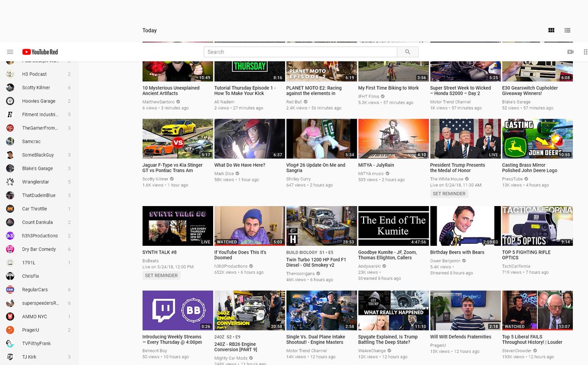Click PragerU avatar in sidebar
The height and width of the screenshot is (365, 588).
click(10, 330)
